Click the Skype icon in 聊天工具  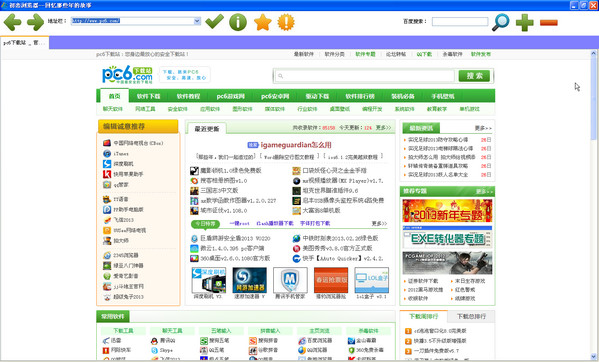click(x=154, y=350)
